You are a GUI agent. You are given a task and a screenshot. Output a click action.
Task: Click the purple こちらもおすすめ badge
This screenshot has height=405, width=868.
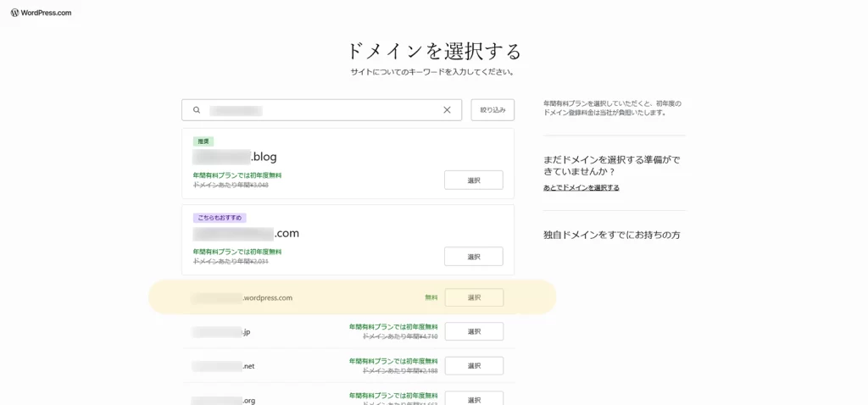tap(220, 218)
